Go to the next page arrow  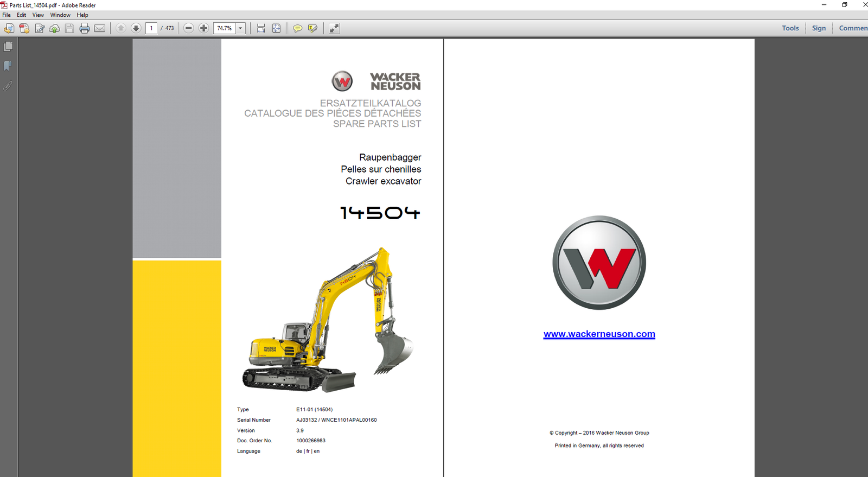click(136, 28)
